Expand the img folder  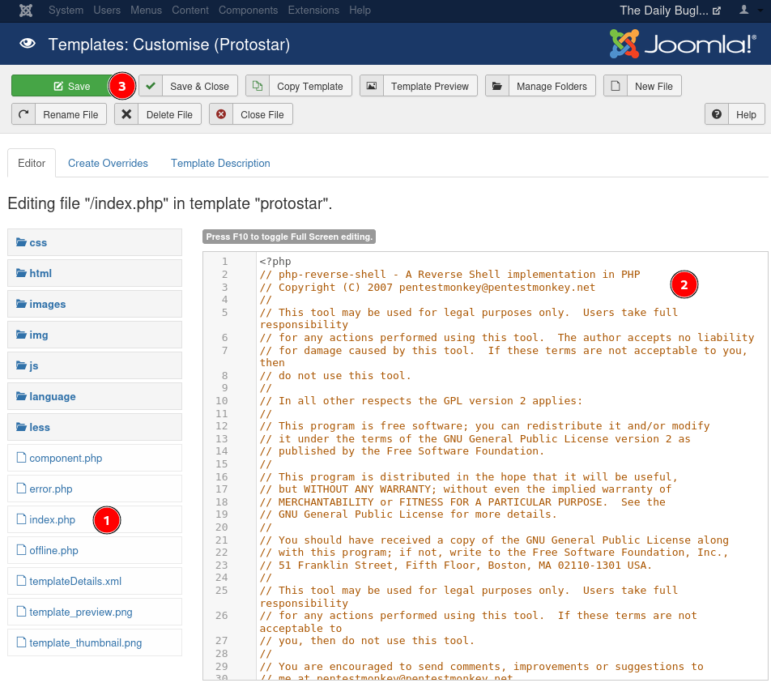pos(95,335)
